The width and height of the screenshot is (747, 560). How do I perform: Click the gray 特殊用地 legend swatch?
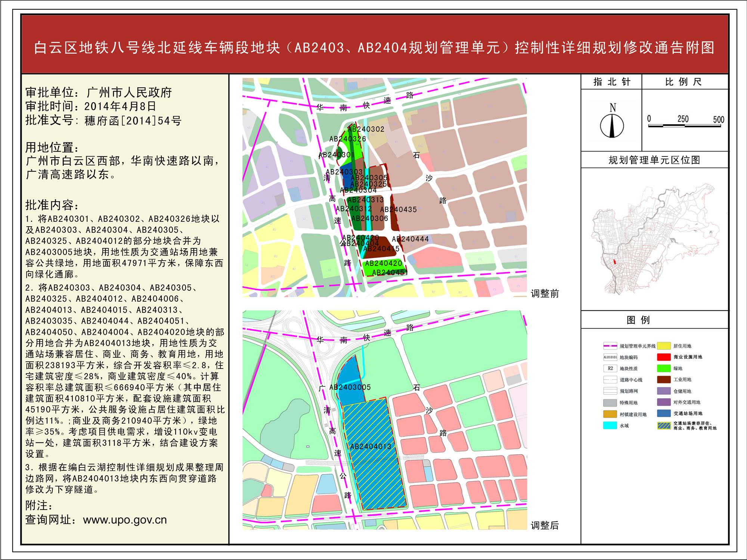[610, 402]
